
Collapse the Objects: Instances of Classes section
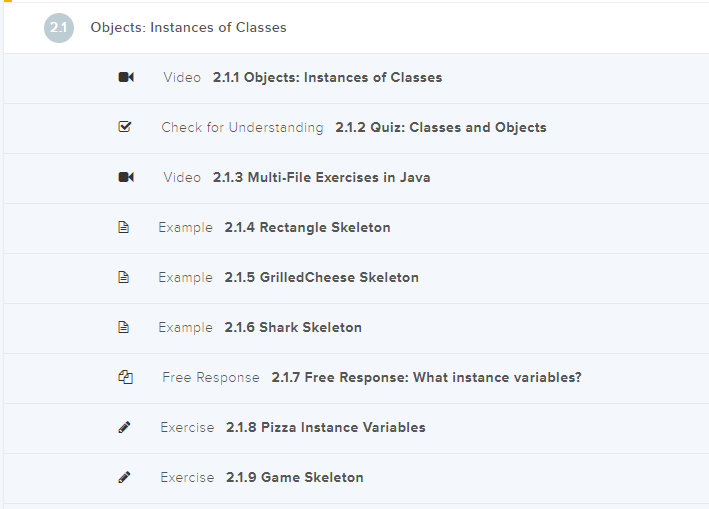tap(188, 28)
